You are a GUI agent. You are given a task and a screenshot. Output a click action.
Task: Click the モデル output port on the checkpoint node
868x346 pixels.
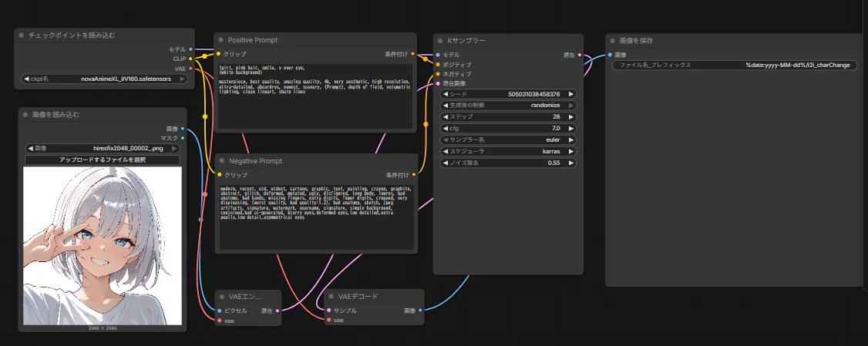pos(191,49)
